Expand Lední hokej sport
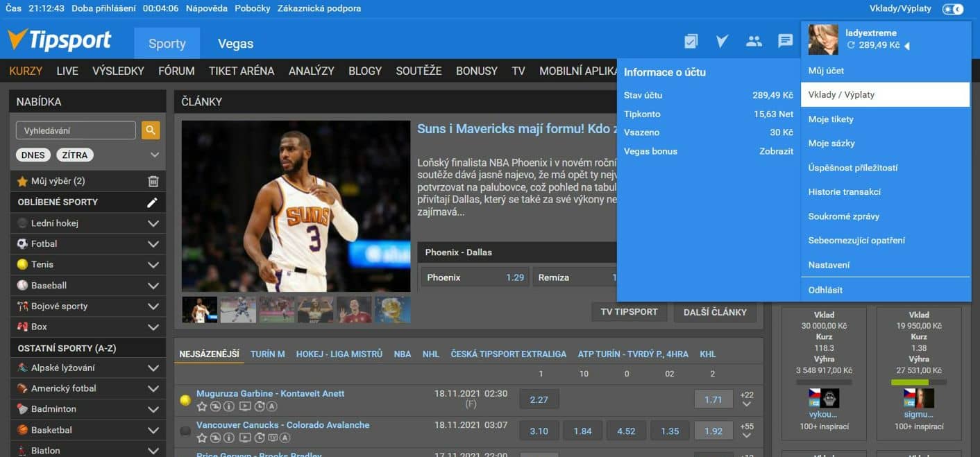 [x=153, y=223]
